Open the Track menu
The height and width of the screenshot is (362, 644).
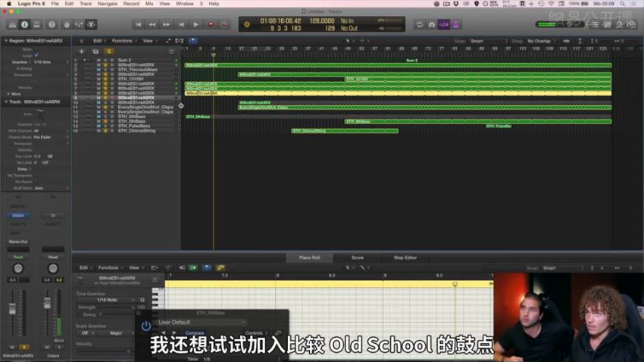(86, 4)
